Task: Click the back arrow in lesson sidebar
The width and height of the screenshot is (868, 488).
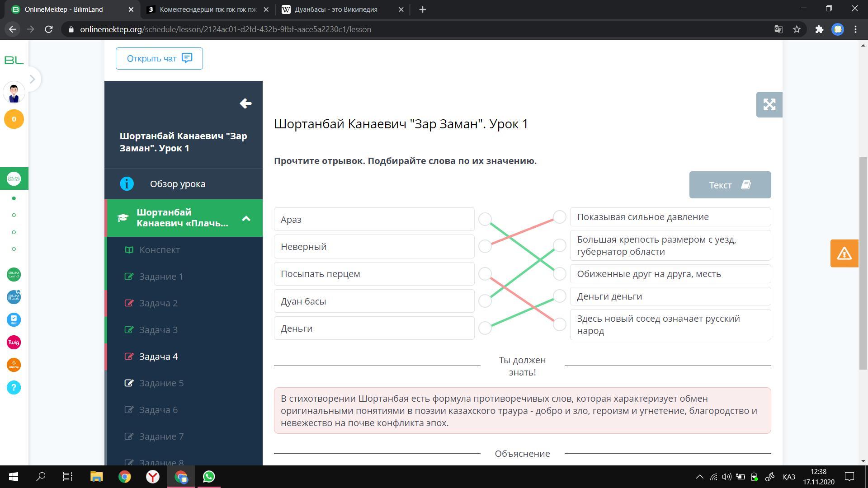Action: [245, 103]
